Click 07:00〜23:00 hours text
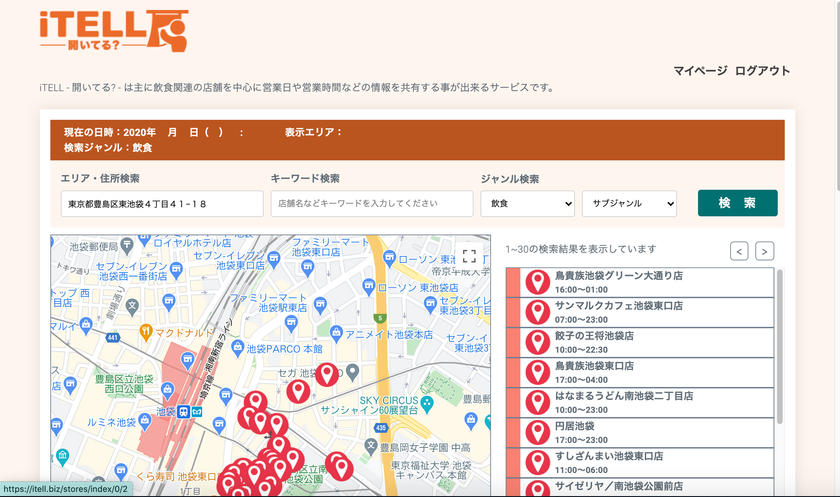The image size is (840, 497). tap(581, 320)
